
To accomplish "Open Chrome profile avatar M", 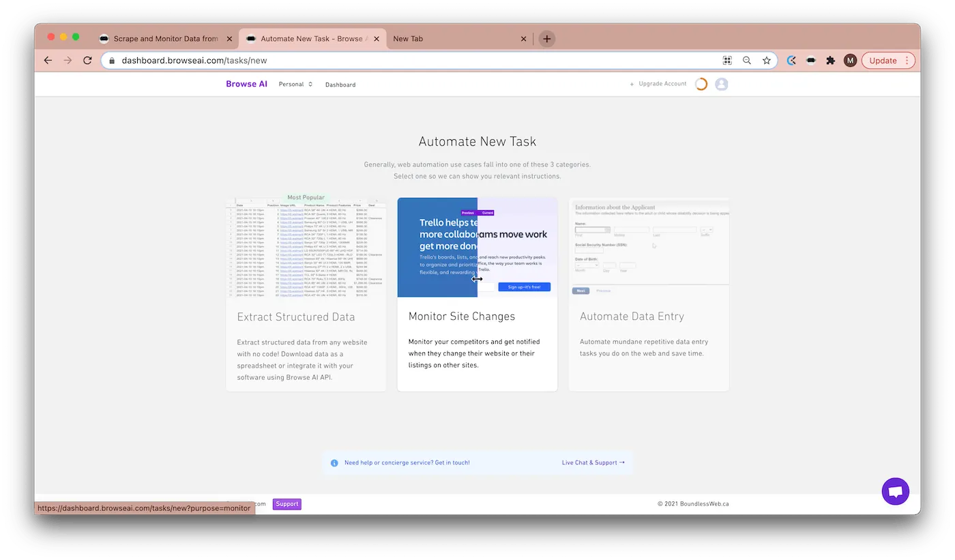I will coord(850,61).
